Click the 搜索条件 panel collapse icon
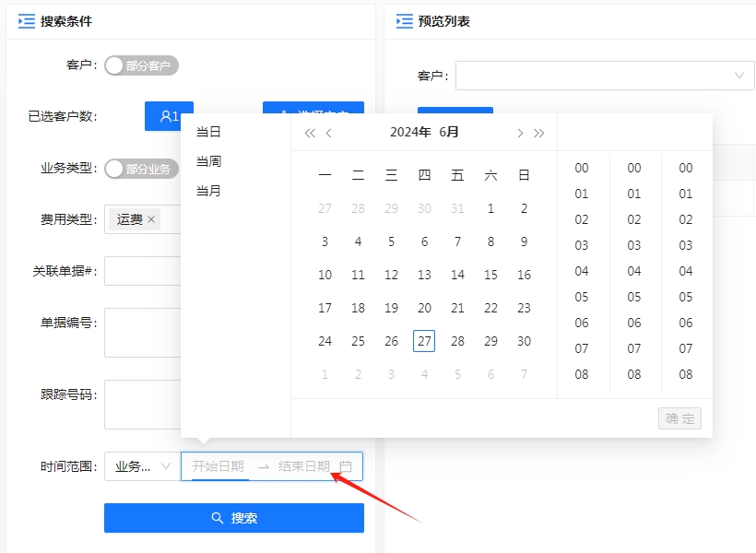 [x=26, y=20]
